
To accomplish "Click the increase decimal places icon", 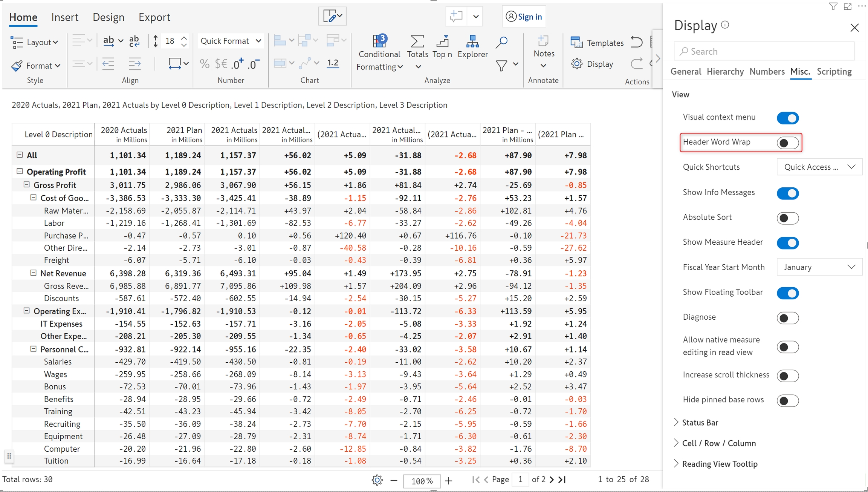I will point(237,64).
